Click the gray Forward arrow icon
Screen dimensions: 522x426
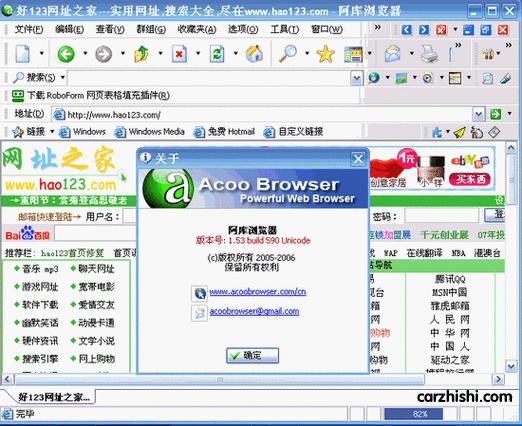coord(103,54)
